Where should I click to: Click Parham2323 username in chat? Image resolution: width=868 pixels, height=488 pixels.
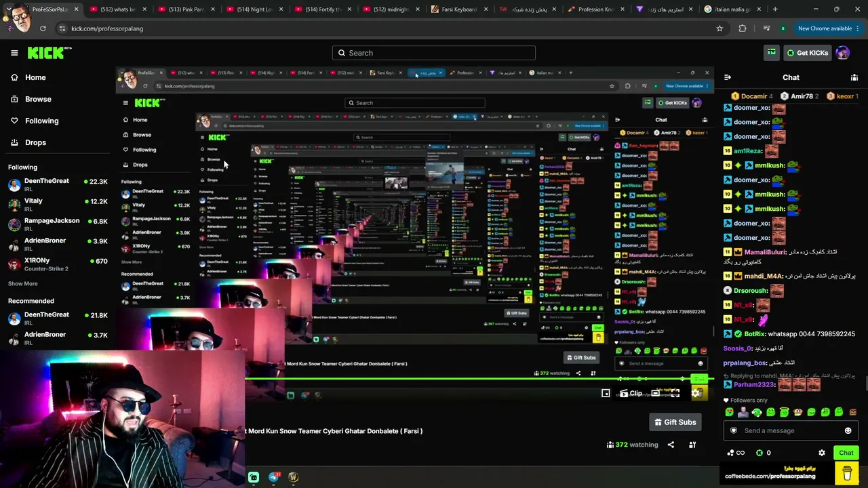754,385
